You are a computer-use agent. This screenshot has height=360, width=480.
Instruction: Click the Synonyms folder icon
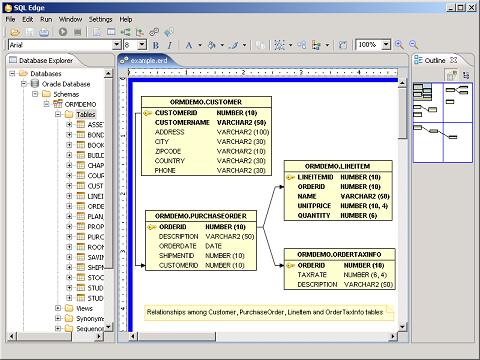coord(69,318)
